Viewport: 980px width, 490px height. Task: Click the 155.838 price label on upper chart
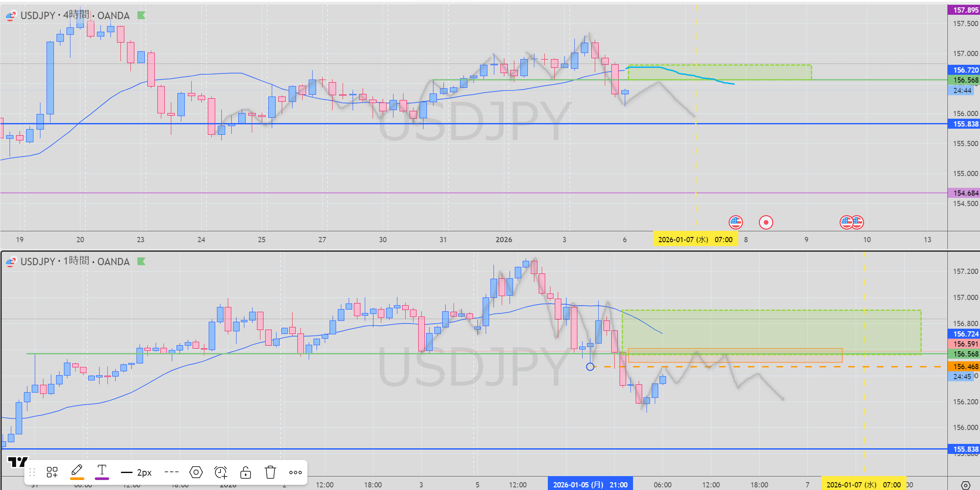(x=964, y=124)
